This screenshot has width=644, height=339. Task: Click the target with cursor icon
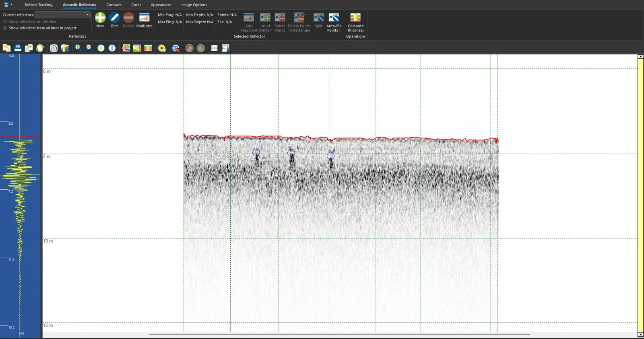coord(175,48)
